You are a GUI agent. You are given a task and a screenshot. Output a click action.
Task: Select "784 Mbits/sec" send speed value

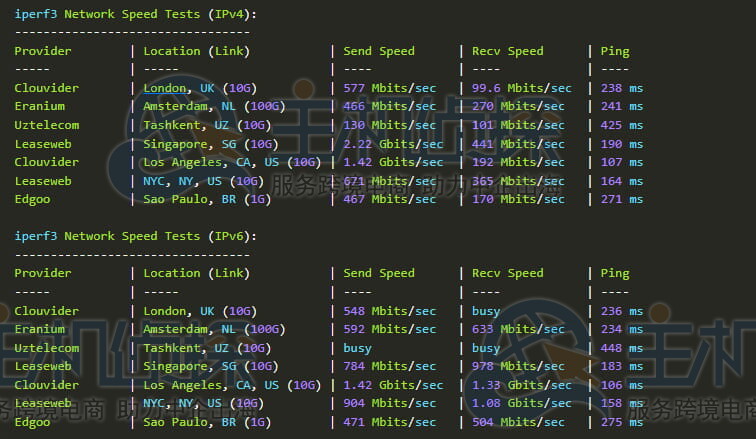click(x=390, y=366)
